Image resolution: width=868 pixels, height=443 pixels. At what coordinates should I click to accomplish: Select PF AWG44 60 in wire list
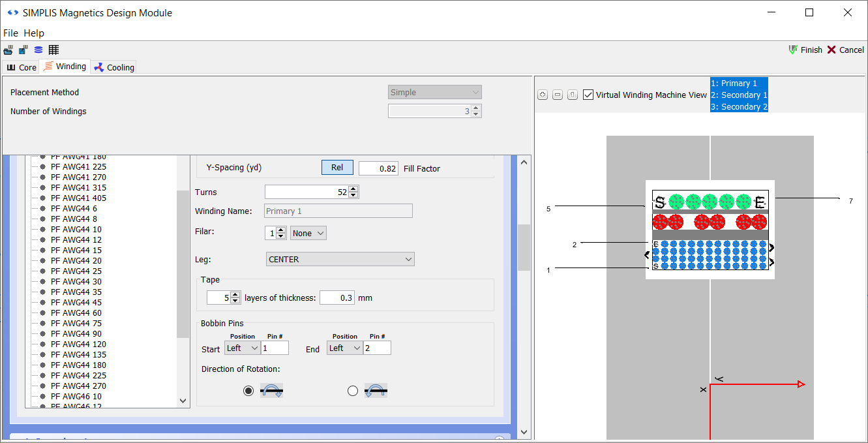coord(77,313)
